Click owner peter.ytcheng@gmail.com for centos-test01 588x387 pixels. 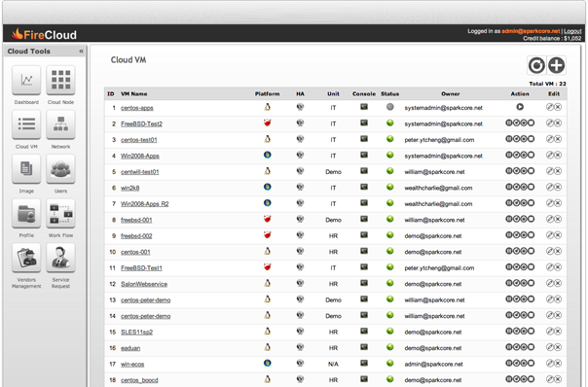pyautogui.click(x=439, y=140)
